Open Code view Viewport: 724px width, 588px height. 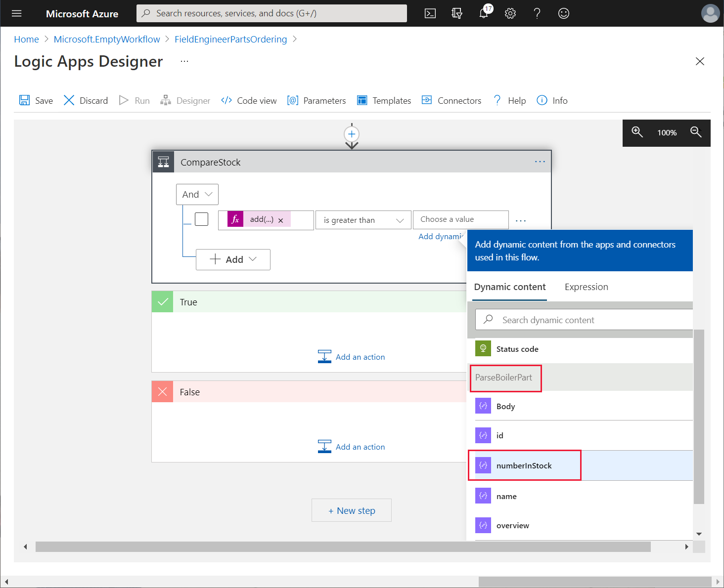(x=249, y=101)
